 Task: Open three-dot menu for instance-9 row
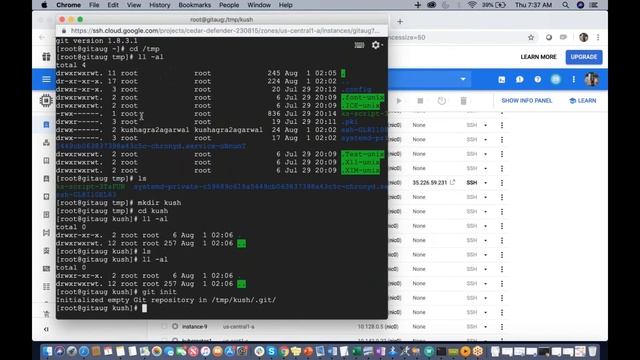[502, 327]
